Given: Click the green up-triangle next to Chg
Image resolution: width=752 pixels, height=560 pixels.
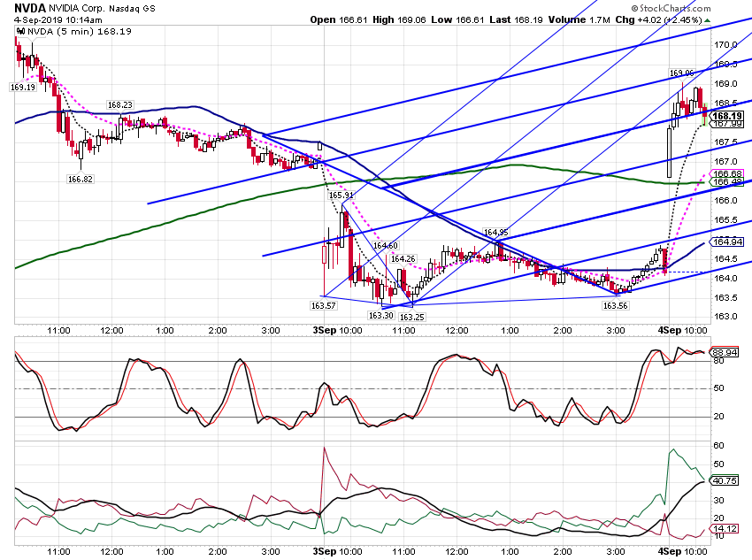Looking at the screenshot, I should pos(708,20).
